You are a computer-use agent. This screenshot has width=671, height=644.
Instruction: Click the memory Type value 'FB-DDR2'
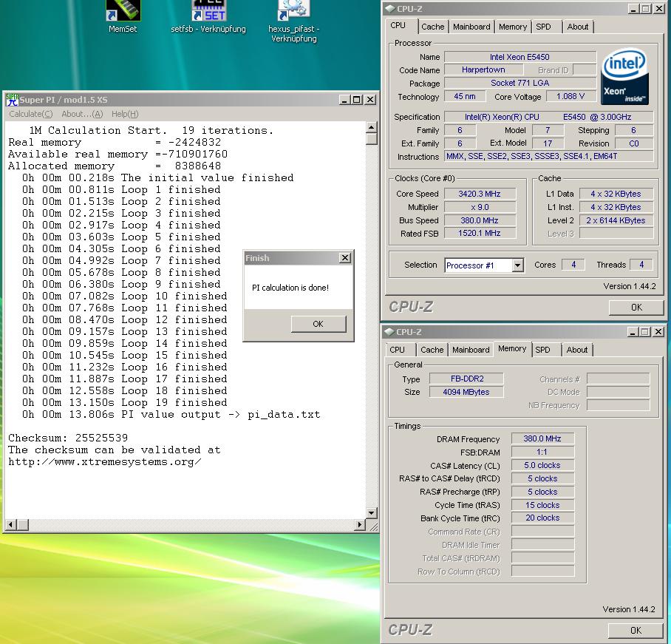point(467,379)
